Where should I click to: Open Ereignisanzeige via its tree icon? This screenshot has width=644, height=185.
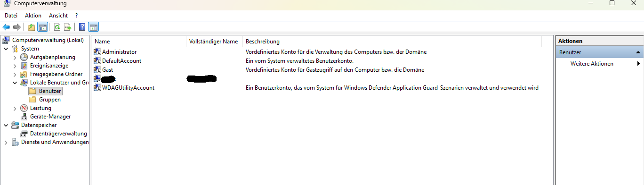pos(24,66)
